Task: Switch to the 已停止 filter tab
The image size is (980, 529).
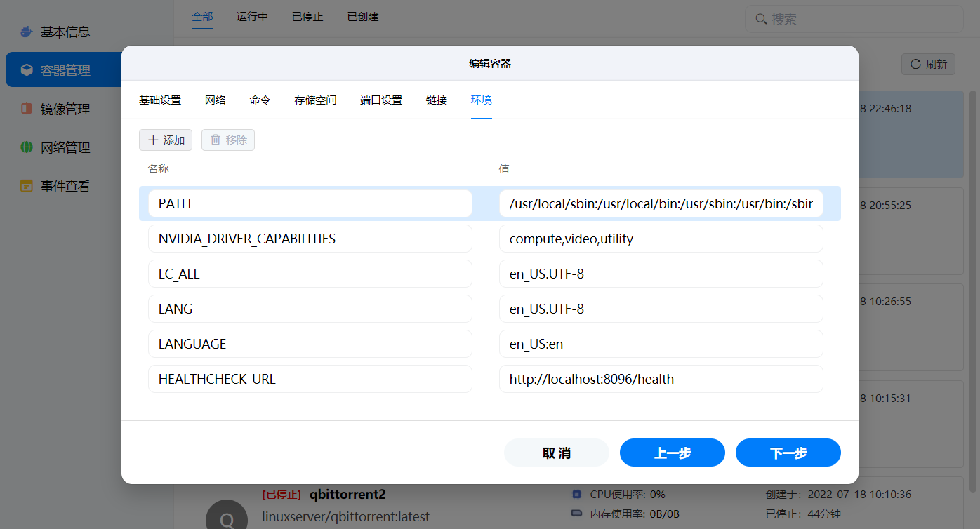Action: click(x=307, y=16)
